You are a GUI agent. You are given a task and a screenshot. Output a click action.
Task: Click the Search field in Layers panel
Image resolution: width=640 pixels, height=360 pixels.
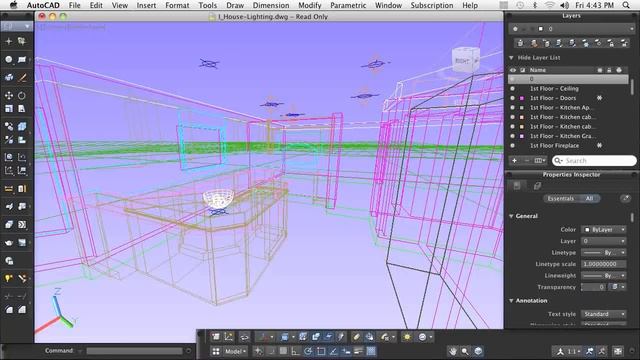point(594,161)
